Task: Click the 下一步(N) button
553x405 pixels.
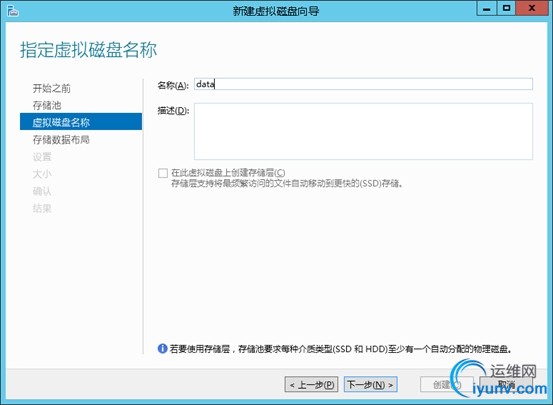Action: (371, 384)
